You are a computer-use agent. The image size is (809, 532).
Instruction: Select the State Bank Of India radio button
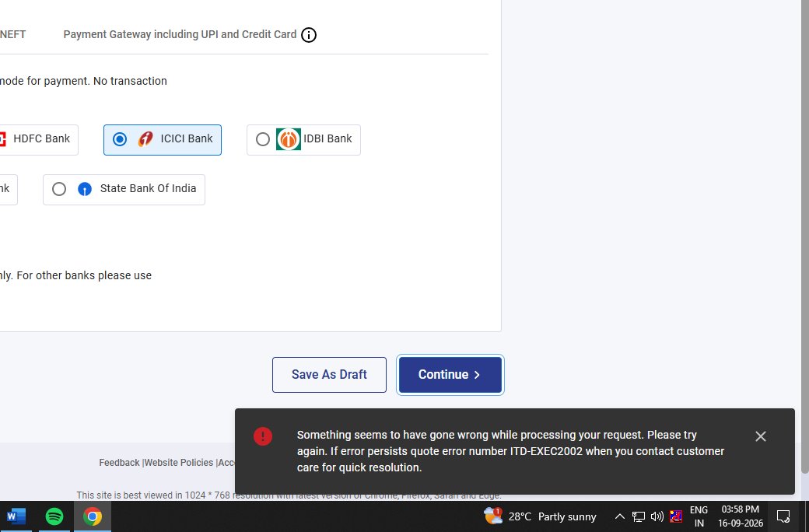click(59, 189)
